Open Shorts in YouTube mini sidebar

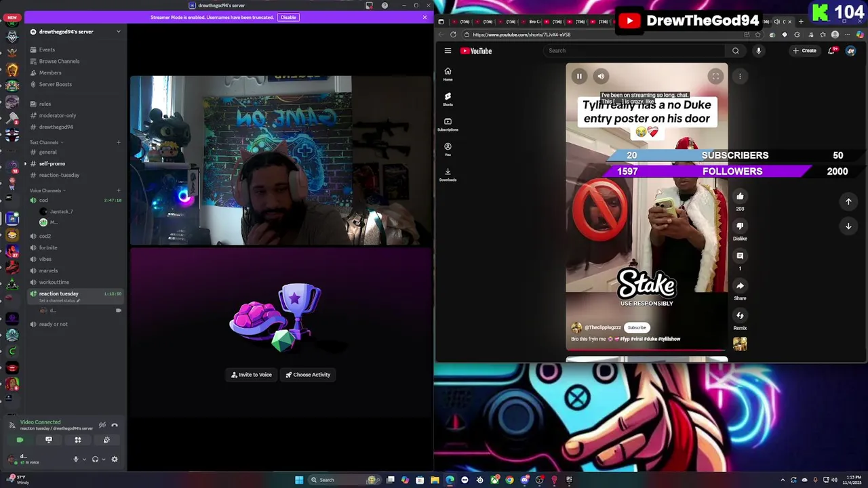coord(448,99)
